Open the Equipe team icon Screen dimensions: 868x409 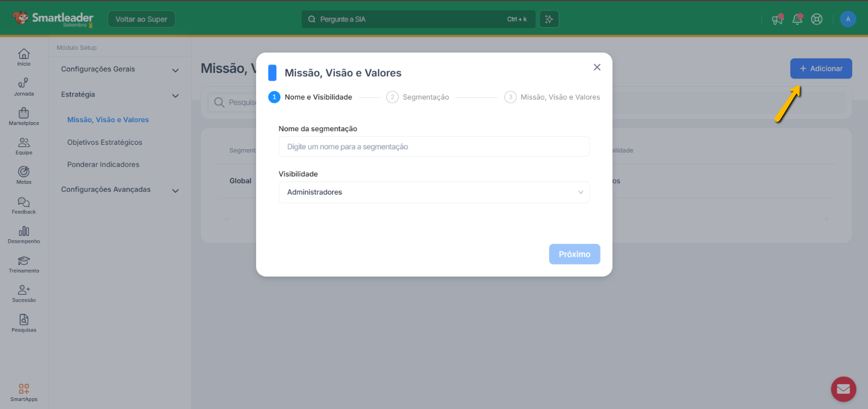point(24,143)
